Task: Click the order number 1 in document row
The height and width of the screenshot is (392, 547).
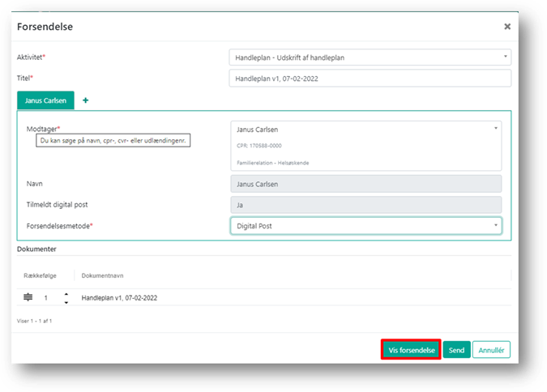Action: pyautogui.click(x=46, y=298)
